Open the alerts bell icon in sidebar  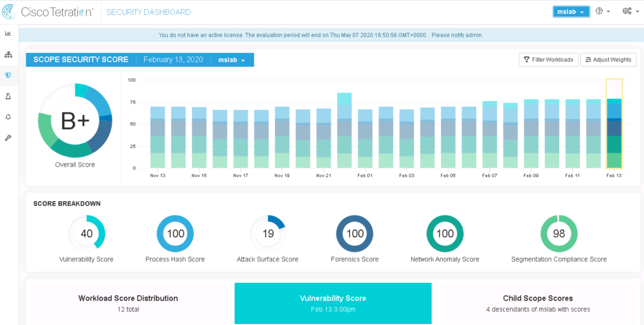(x=8, y=117)
